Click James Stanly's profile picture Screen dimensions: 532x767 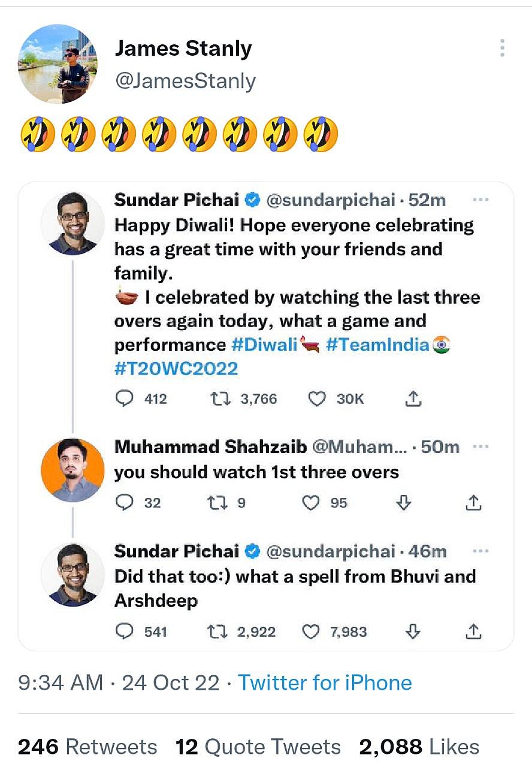58,64
